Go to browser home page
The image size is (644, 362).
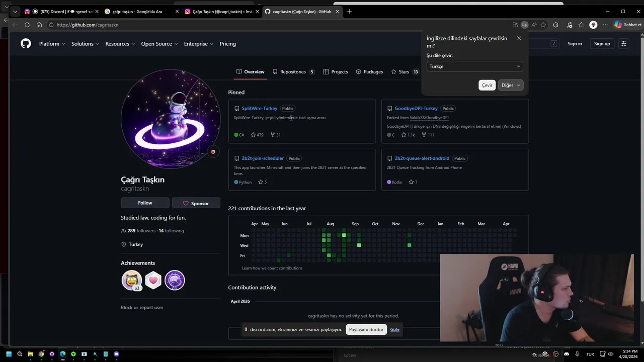(39, 25)
